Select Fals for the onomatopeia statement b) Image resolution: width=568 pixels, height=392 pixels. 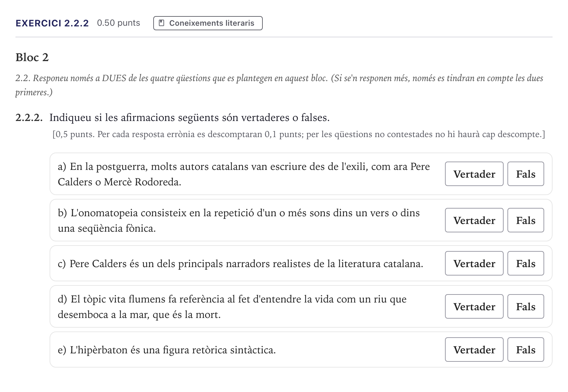point(525,220)
